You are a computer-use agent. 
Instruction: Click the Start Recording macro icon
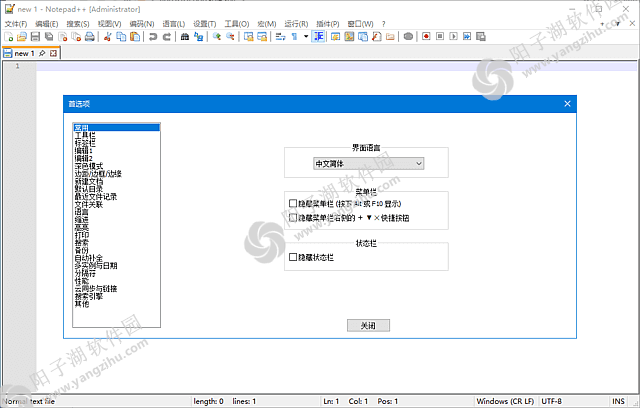(x=426, y=37)
